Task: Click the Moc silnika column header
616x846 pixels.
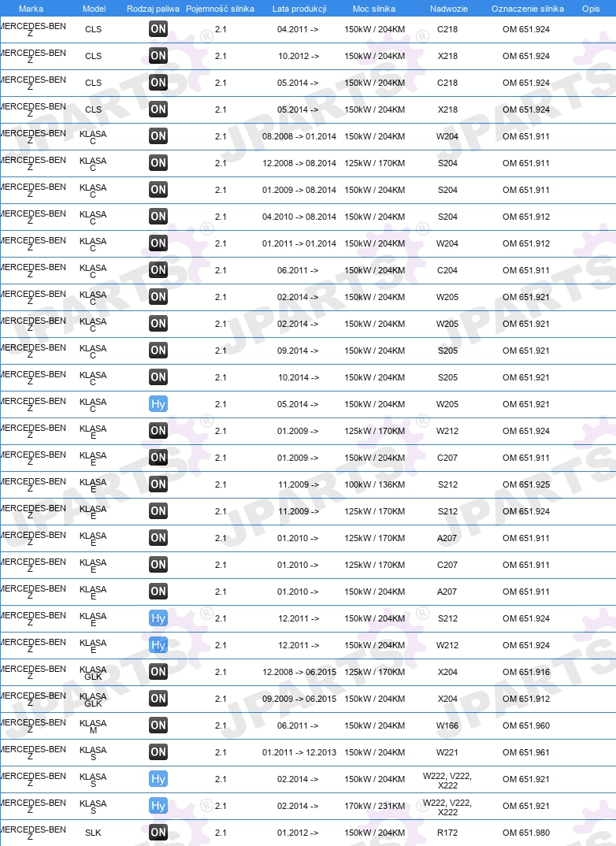Action: 374,9
